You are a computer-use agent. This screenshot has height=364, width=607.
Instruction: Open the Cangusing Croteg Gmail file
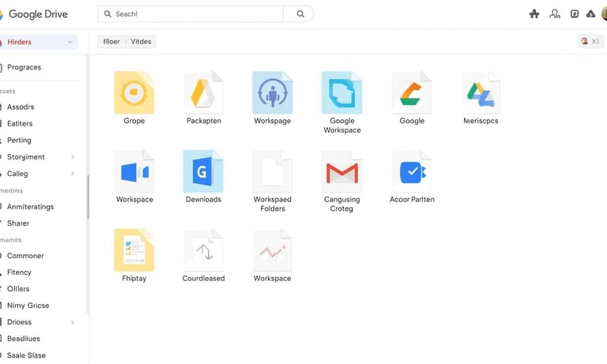[341, 171]
